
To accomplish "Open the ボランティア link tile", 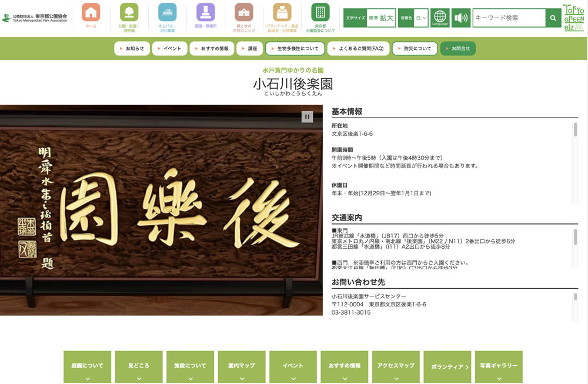I will click(447, 367).
